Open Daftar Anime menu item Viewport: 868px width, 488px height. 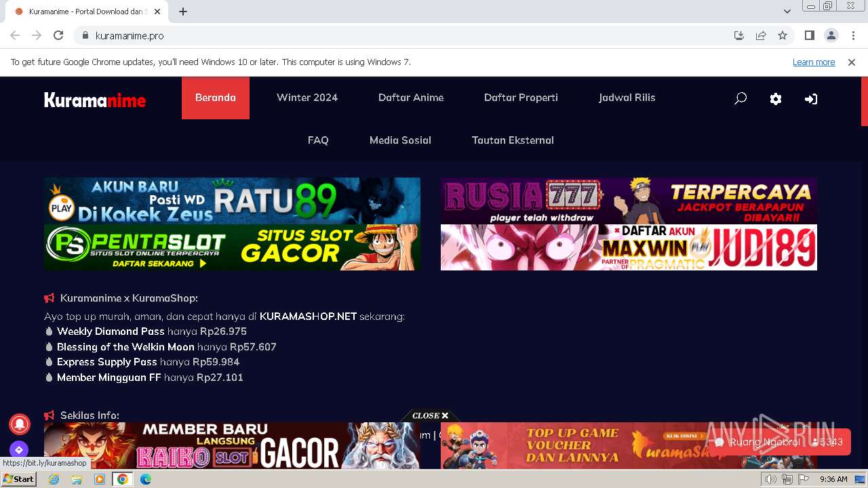click(411, 98)
